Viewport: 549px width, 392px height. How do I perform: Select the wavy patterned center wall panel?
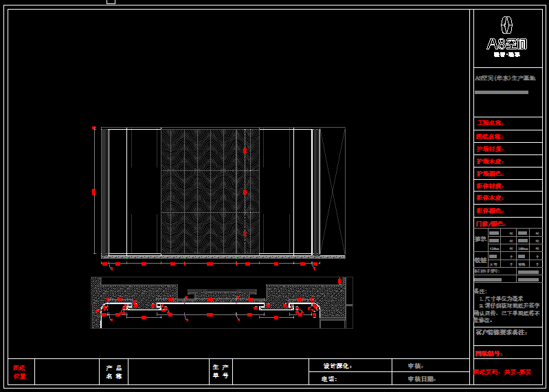pyautogui.click(x=210, y=191)
